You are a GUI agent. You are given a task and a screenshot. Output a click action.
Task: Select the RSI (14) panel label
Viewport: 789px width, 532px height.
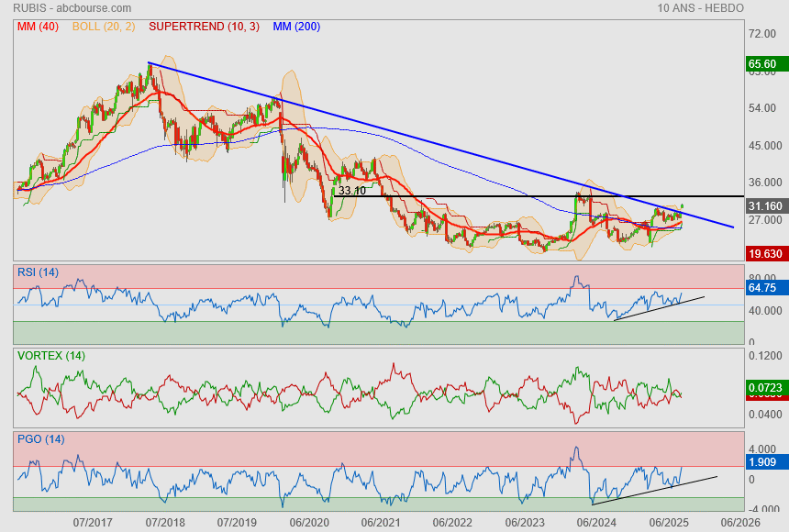[x=39, y=272]
